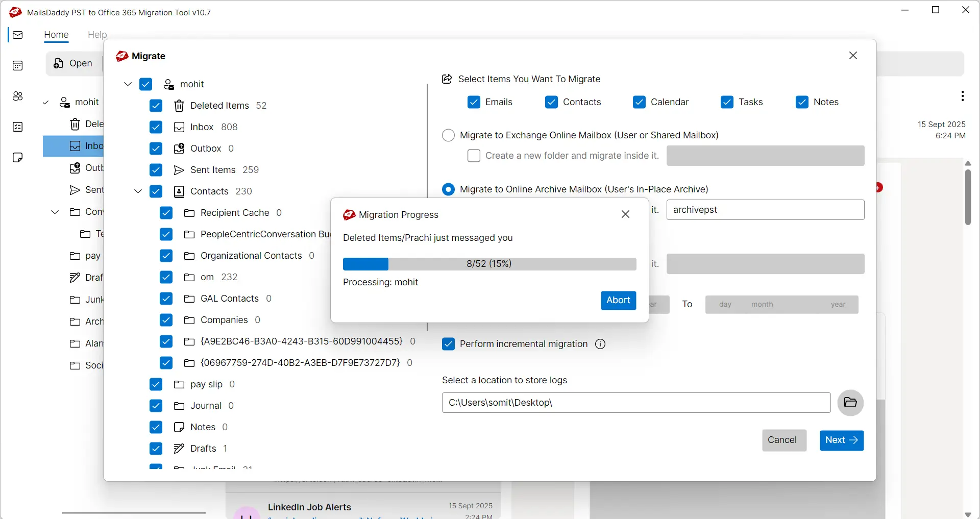Toggle Perform incremental migration checkbox
The height and width of the screenshot is (519, 980).
pyautogui.click(x=448, y=344)
